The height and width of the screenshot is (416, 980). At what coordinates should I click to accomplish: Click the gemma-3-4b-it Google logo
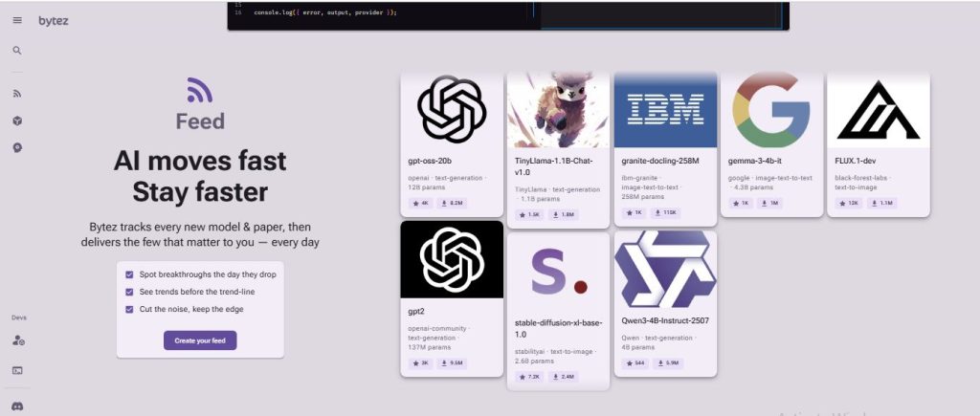pyautogui.click(x=771, y=110)
